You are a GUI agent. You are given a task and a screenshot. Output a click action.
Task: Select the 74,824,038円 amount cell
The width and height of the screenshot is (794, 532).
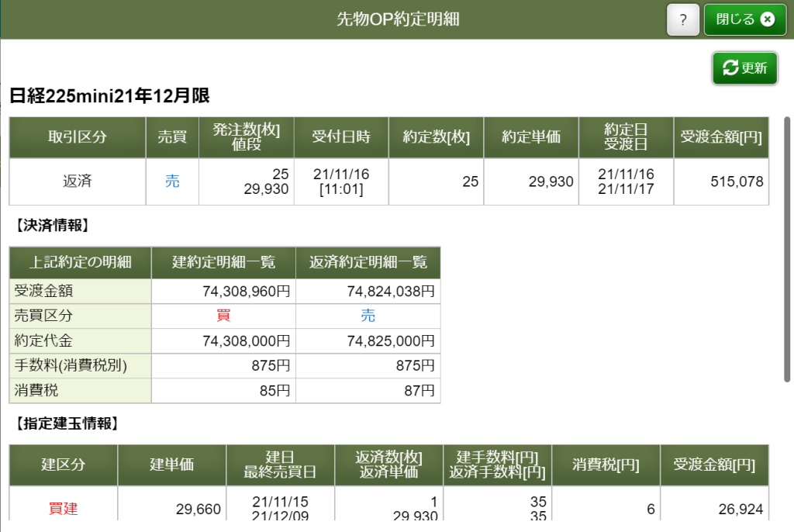click(368, 292)
